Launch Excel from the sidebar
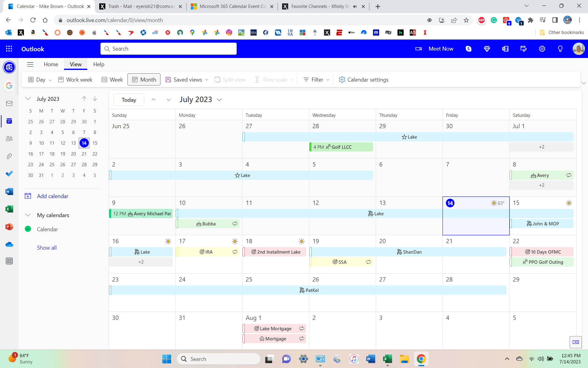Screen dimensions: 588x368 point(9,209)
